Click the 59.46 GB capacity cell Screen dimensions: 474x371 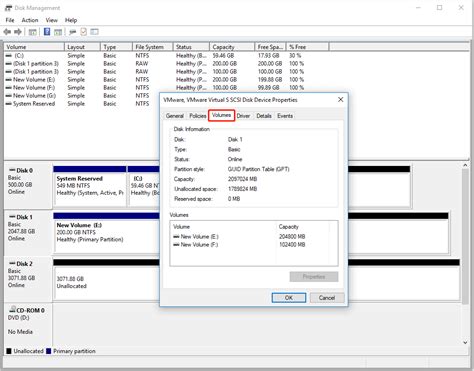point(223,56)
